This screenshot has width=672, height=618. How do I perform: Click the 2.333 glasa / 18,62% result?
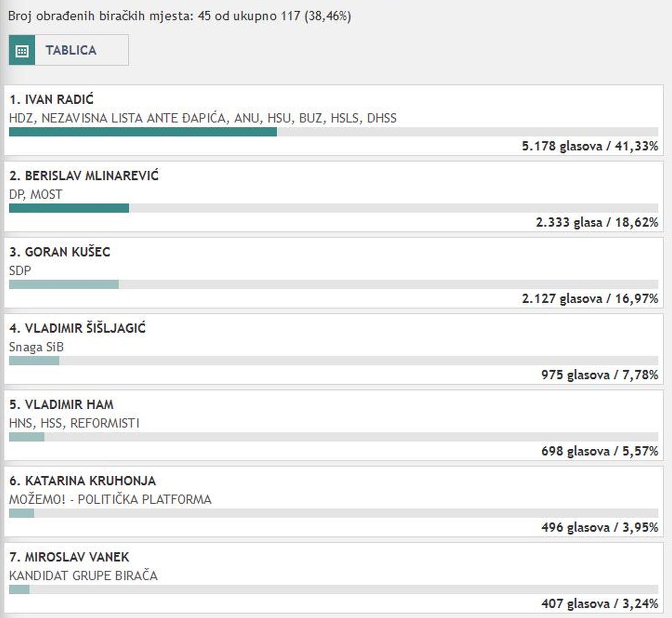coord(597,223)
